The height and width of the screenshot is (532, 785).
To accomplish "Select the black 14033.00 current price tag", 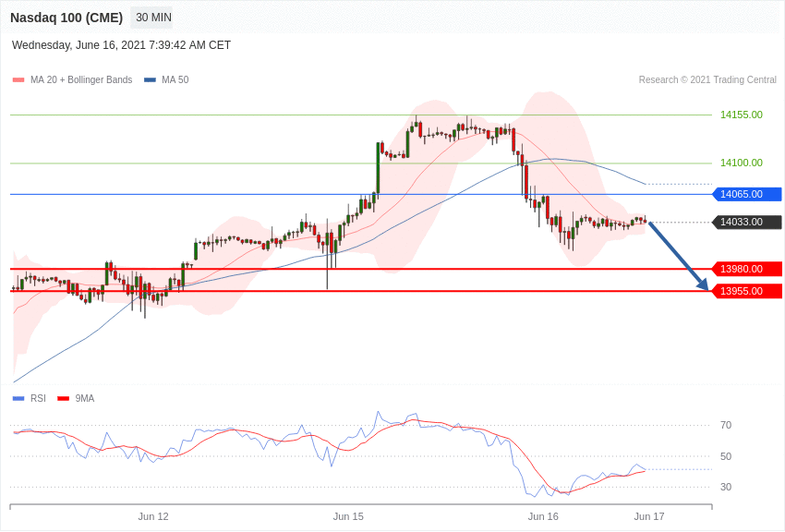I will click(x=747, y=223).
